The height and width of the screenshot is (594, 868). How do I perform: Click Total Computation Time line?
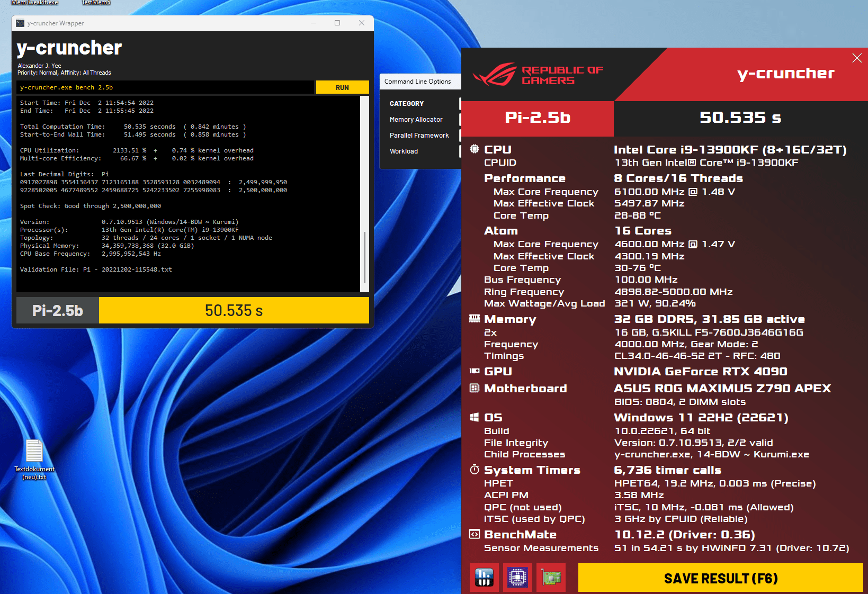(x=133, y=127)
